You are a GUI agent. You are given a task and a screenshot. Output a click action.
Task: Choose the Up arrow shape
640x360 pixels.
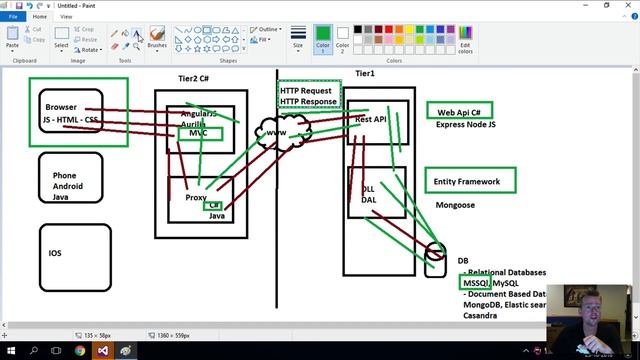point(235,40)
